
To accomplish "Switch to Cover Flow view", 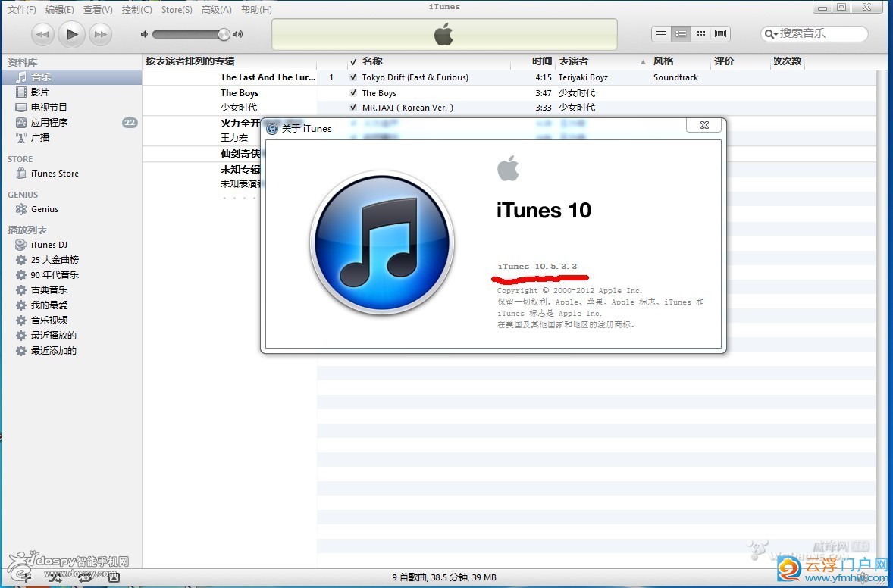I will (x=720, y=33).
